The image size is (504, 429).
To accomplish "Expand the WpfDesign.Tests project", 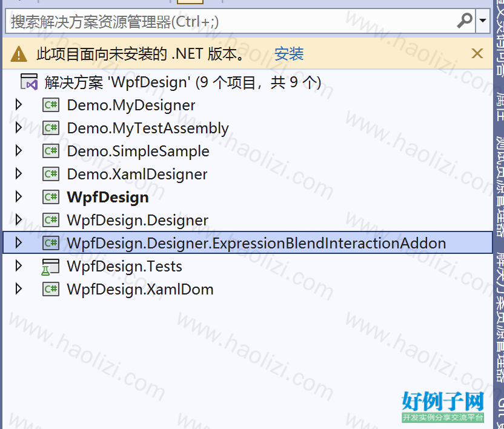I will 18,266.
